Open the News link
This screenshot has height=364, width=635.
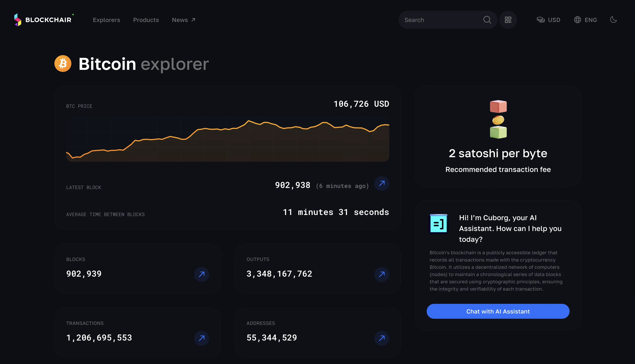click(184, 20)
